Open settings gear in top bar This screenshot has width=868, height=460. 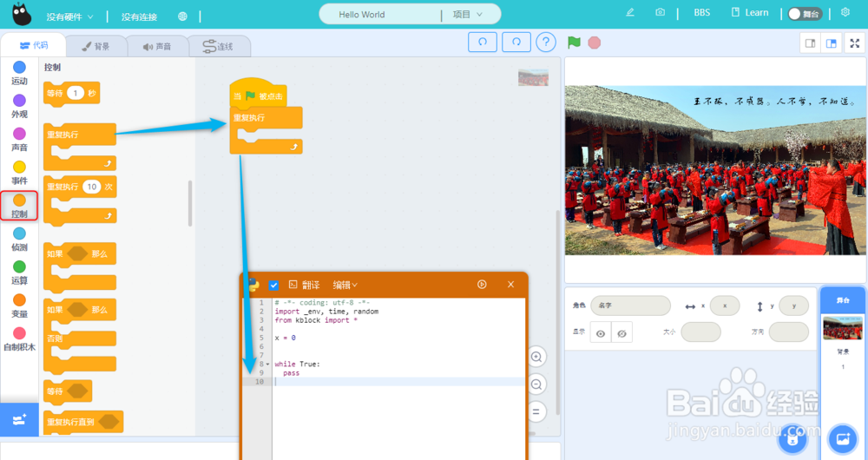click(x=845, y=12)
